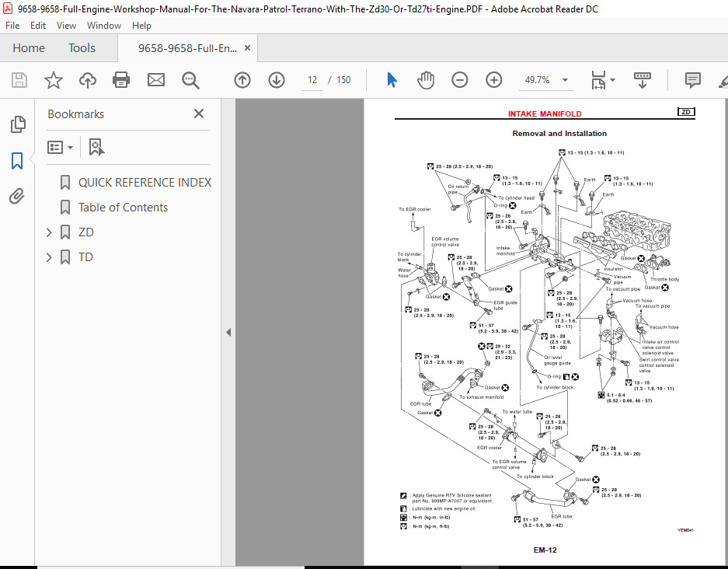The height and width of the screenshot is (569, 728).
Task: Zoom out with the minus icon
Action: click(x=460, y=80)
